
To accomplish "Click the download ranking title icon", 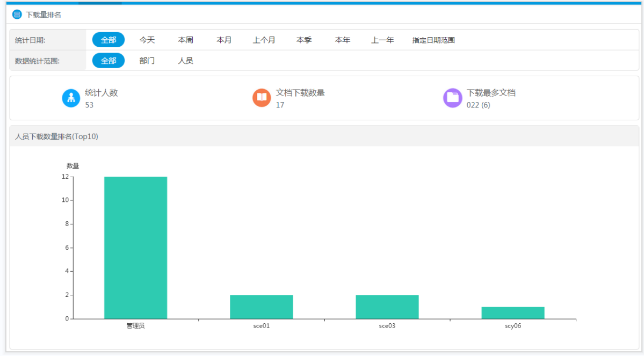I will pyautogui.click(x=17, y=14).
